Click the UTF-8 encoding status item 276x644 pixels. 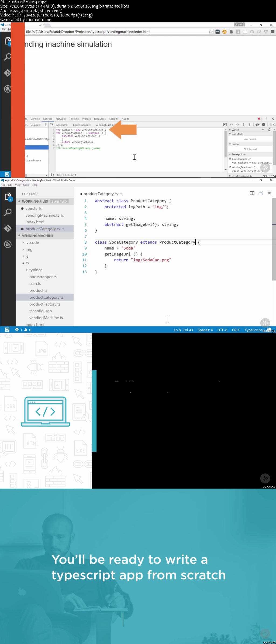222,330
